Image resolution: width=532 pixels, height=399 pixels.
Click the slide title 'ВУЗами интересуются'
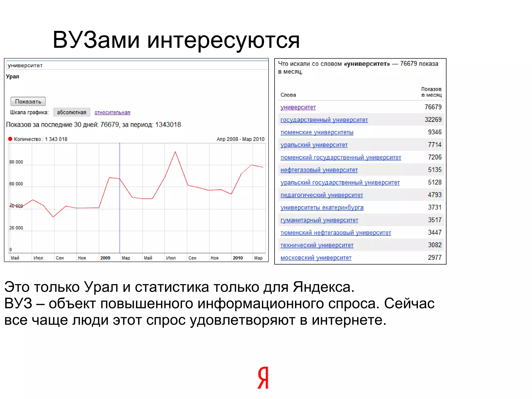click(x=176, y=40)
